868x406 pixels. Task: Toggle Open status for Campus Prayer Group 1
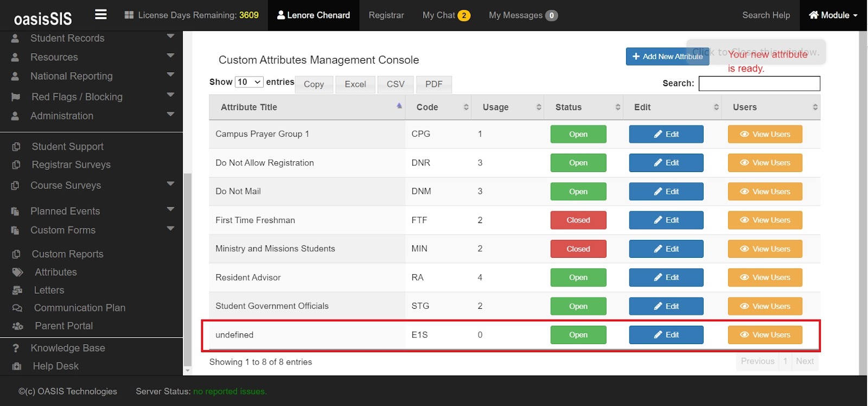[x=578, y=134]
